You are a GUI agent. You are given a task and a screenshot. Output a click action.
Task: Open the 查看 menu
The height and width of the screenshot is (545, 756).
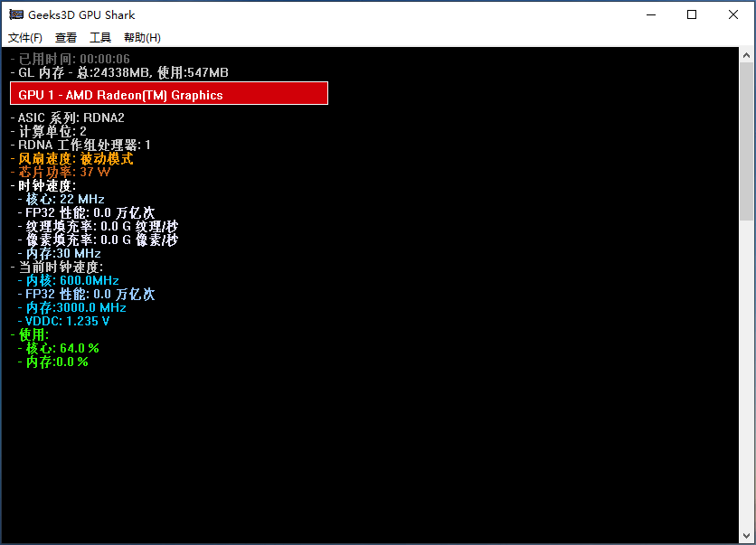pyautogui.click(x=66, y=38)
